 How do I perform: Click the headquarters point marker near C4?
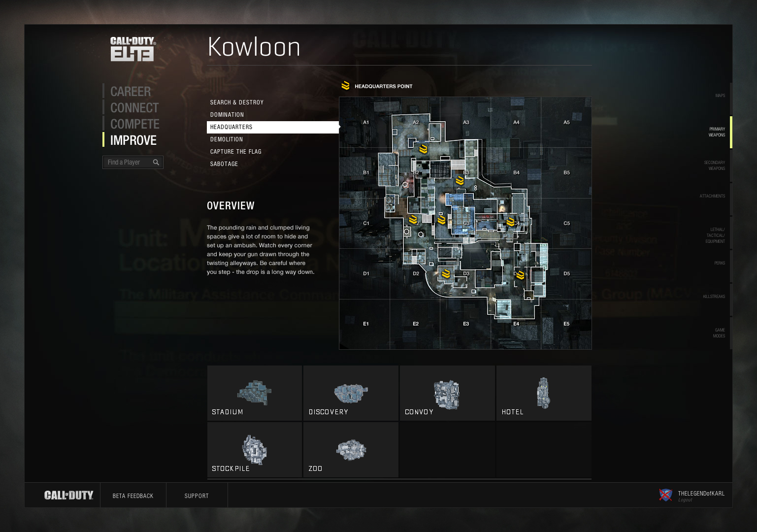[x=511, y=222]
